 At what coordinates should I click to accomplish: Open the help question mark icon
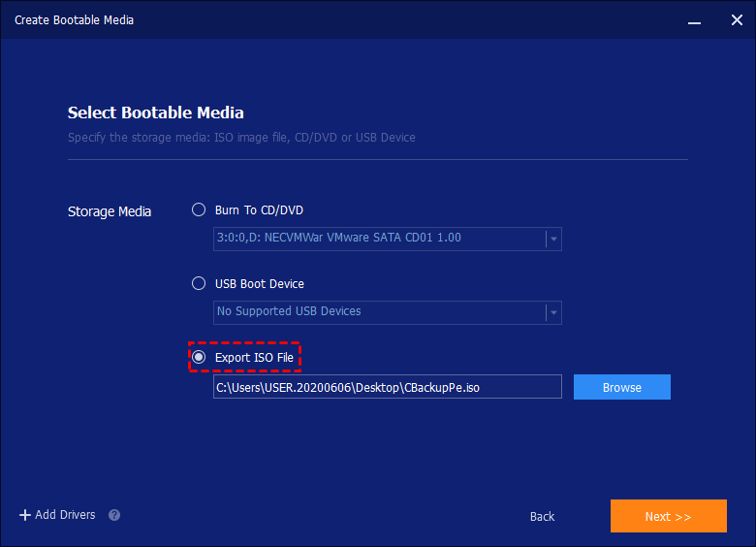[x=114, y=515]
